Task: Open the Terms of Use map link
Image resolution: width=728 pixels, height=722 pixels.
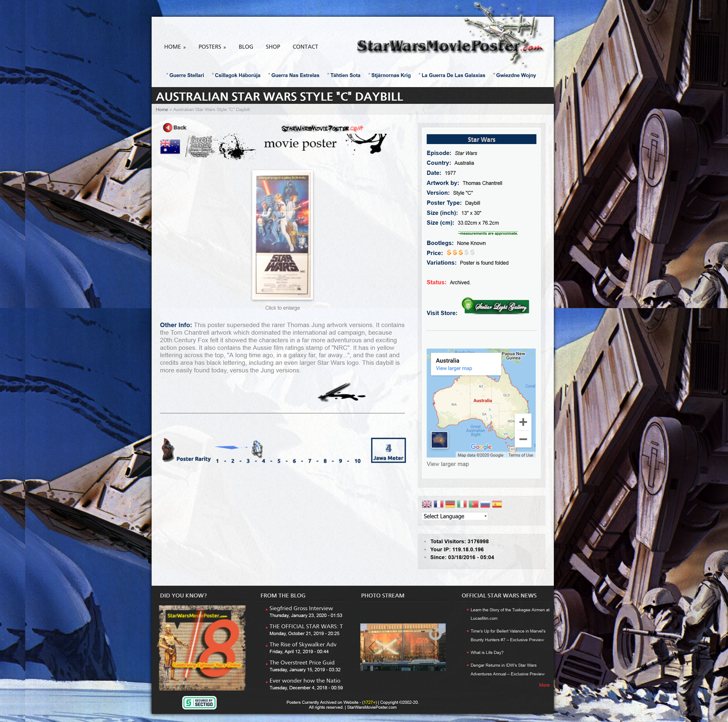Action: 520,455
